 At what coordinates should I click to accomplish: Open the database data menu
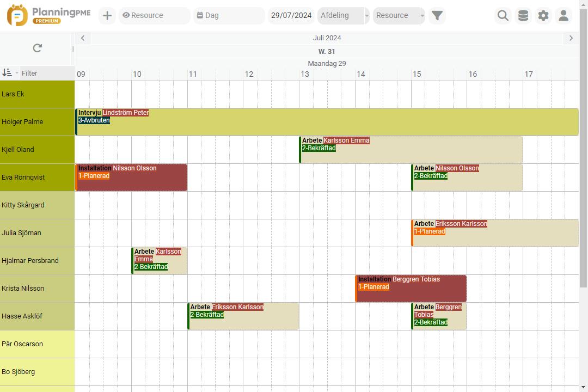(x=523, y=15)
